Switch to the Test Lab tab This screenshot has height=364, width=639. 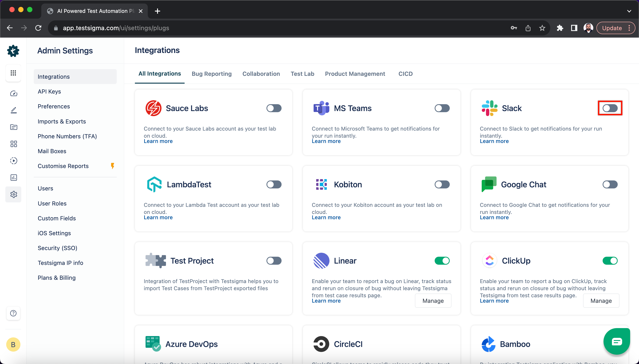click(x=302, y=74)
